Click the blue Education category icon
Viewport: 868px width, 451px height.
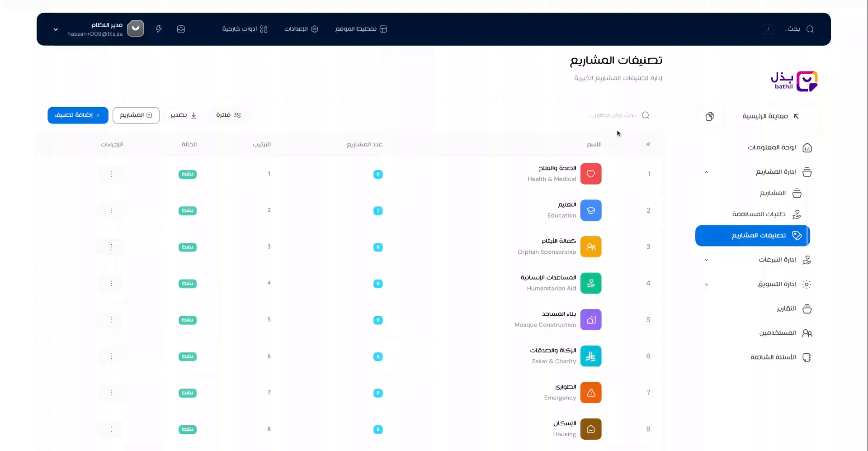click(x=590, y=210)
